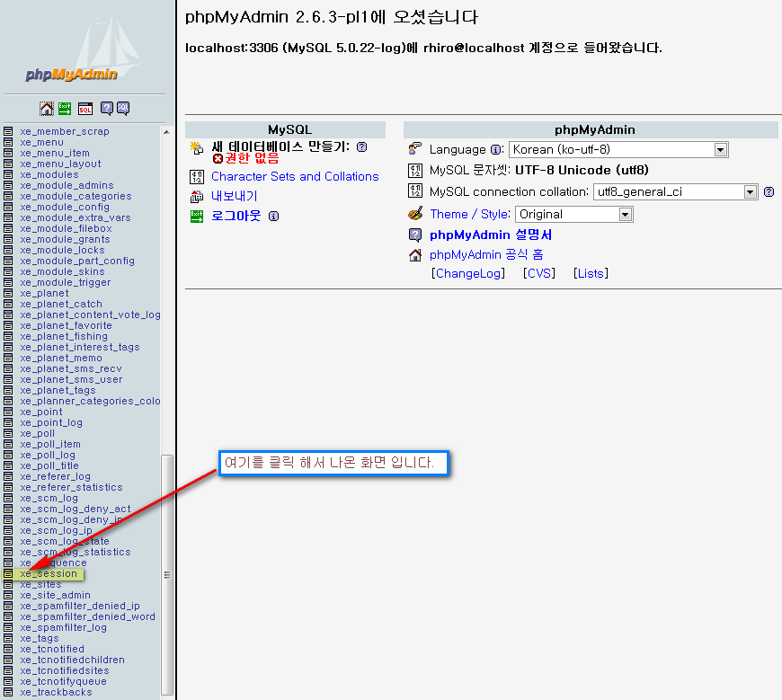Open the Theme / Style dropdown
The image size is (782, 700).
(574, 215)
